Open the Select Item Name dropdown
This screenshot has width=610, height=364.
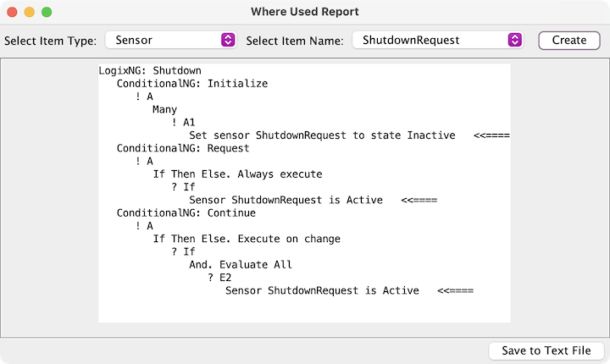[x=437, y=40]
